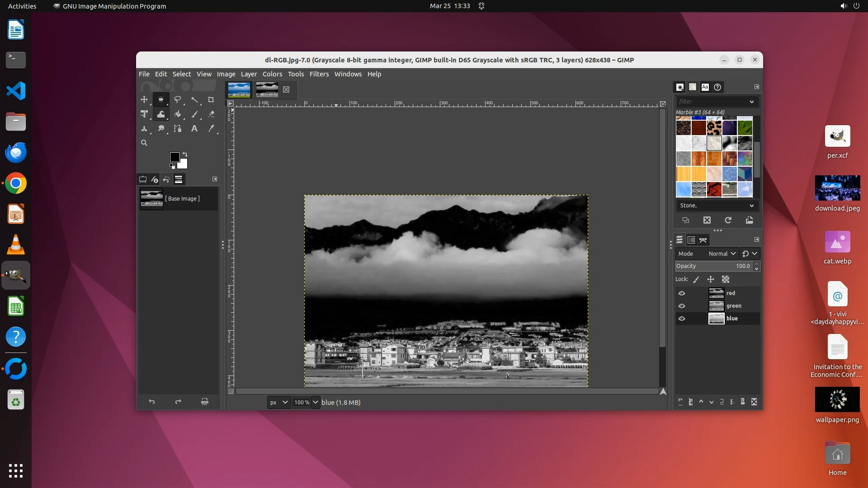Viewport: 868px width, 488px height.
Task: Toggle visibility of the green layer
Action: pyautogui.click(x=682, y=306)
